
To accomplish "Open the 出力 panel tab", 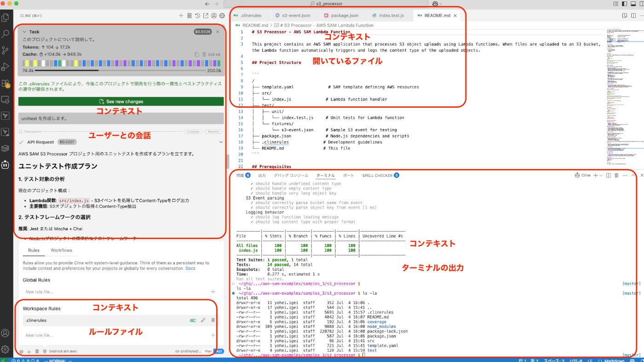I will click(262, 175).
